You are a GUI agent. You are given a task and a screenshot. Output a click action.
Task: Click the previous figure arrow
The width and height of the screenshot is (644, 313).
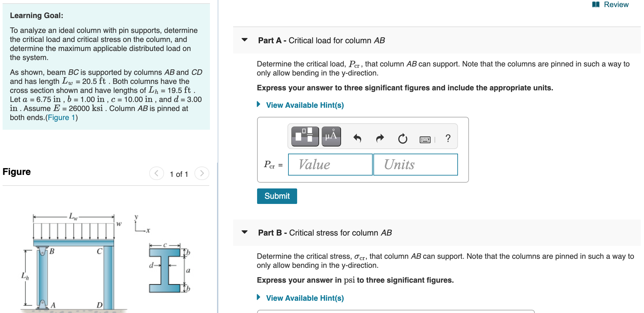point(157,173)
